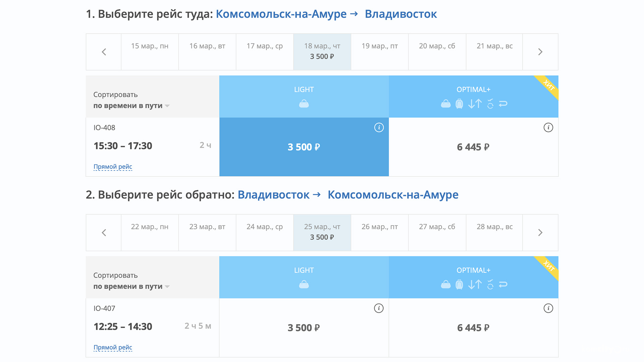This screenshot has height=362, width=644.
Task: Click return LIGHT tariff column header
Action: 304,277
